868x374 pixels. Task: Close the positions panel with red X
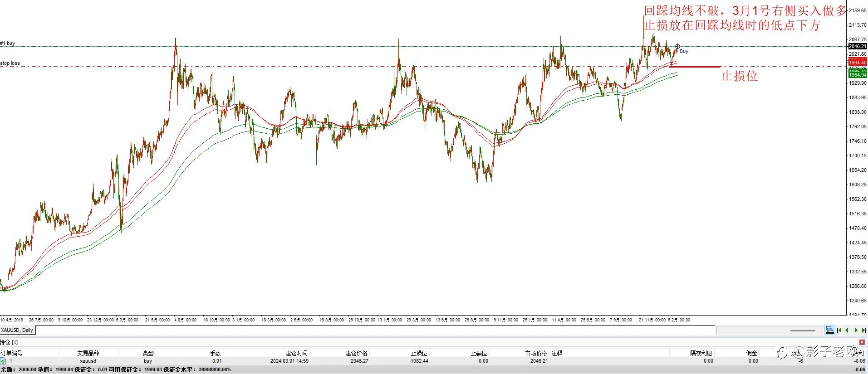click(862, 342)
